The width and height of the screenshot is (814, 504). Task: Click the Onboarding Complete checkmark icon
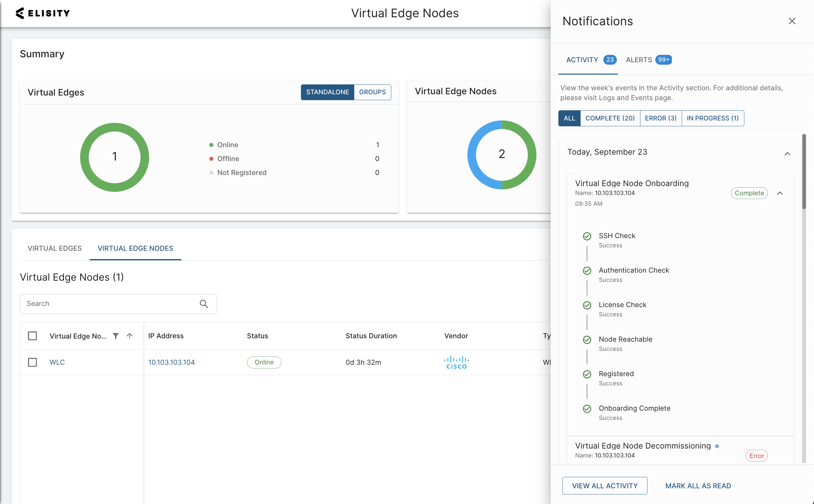[x=587, y=409]
